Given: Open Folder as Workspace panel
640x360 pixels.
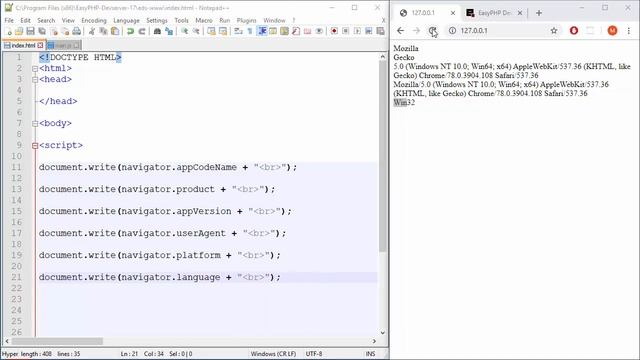Looking at the screenshot, I should click(307, 31).
